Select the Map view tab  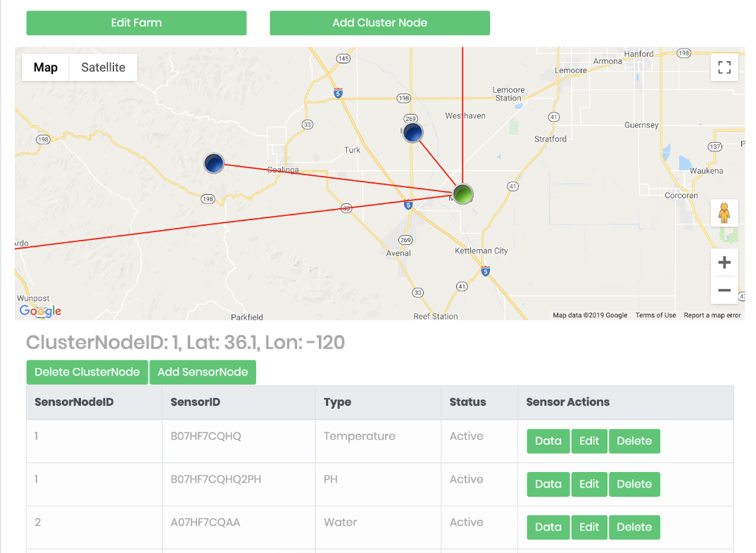45,67
